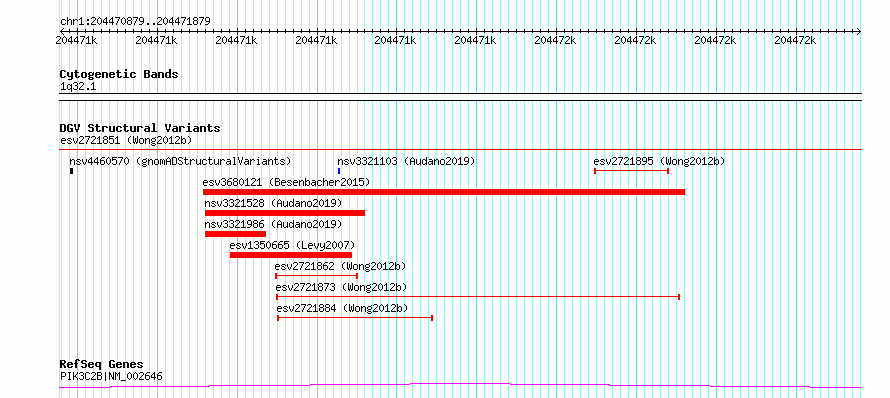This screenshot has width=890, height=398.
Task: Click the DGV Structural Variants track title
Action: [x=140, y=128]
